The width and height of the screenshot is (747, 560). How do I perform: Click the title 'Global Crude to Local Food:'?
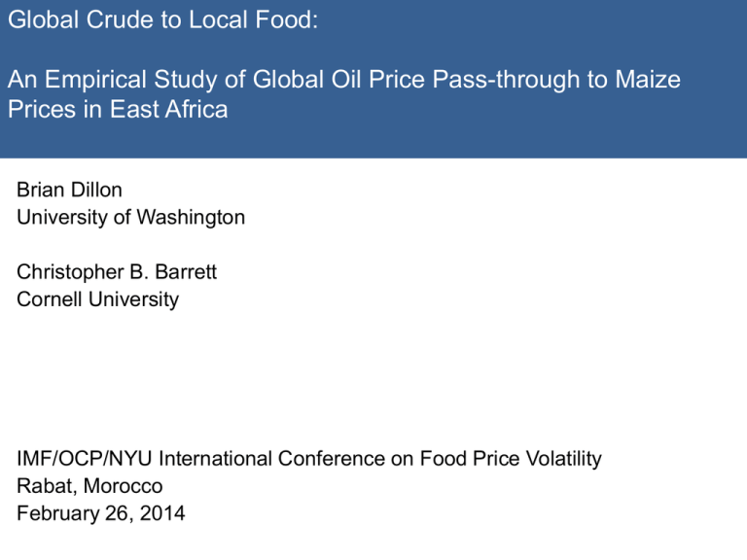click(163, 20)
